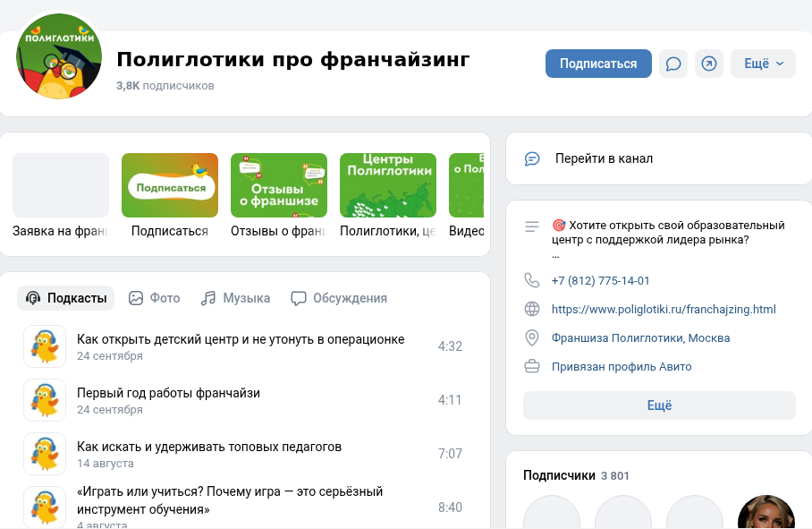
Task: Open the Подписчики 3 801 list header
Action: (576, 475)
